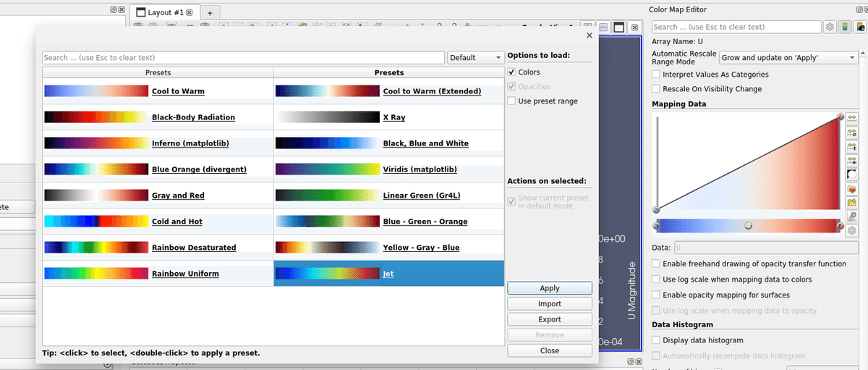
Task: Rescale to data range icon in Color Map Editor
Action: click(851, 118)
